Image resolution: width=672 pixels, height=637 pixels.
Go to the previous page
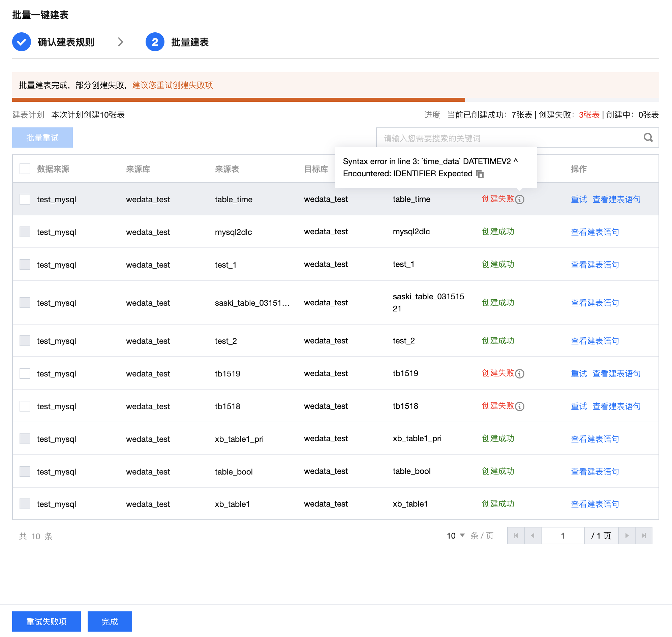[532, 536]
